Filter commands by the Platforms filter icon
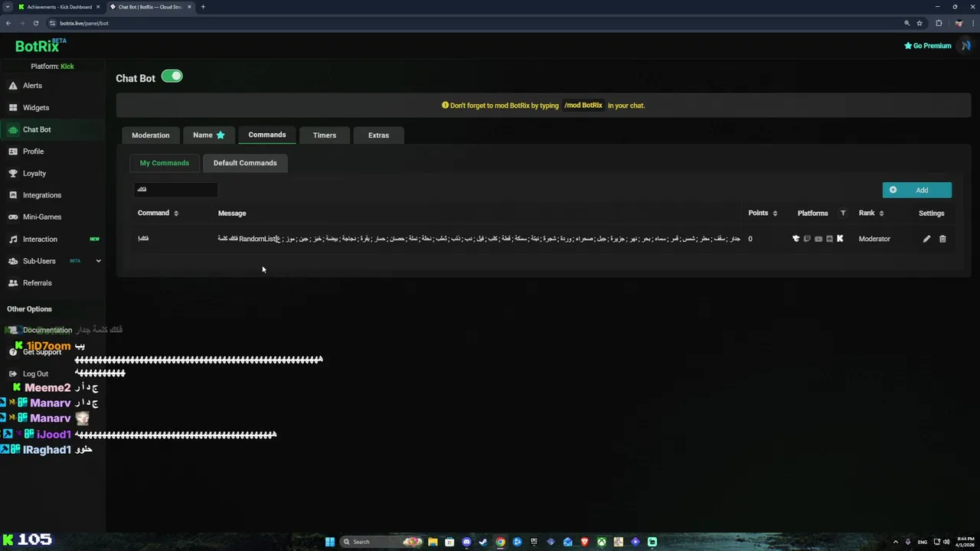 pyautogui.click(x=843, y=214)
